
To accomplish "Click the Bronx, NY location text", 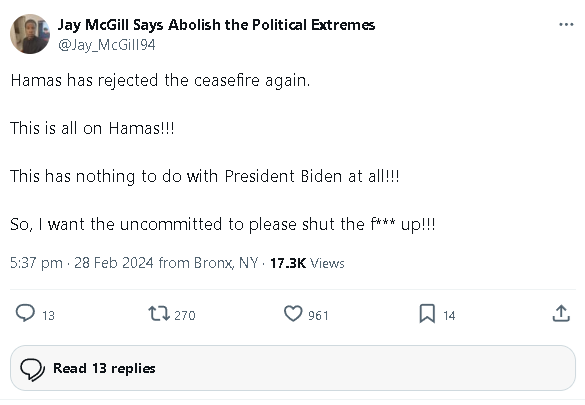I will tap(226, 263).
